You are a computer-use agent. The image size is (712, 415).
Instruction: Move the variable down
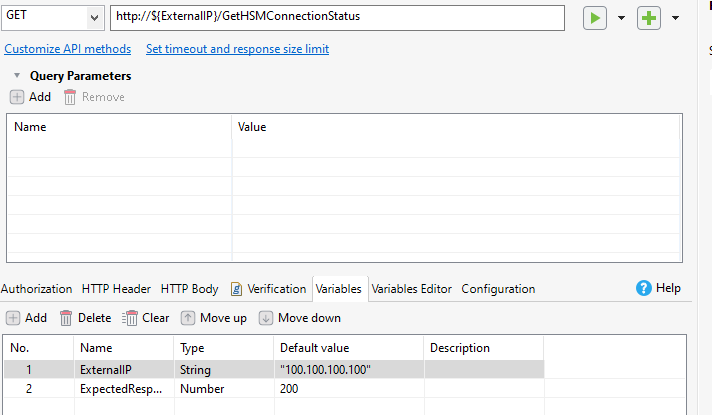point(299,318)
